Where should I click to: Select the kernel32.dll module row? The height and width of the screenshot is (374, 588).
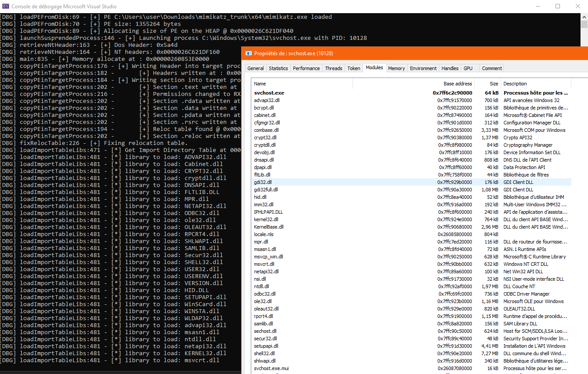(x=411, y=219)
